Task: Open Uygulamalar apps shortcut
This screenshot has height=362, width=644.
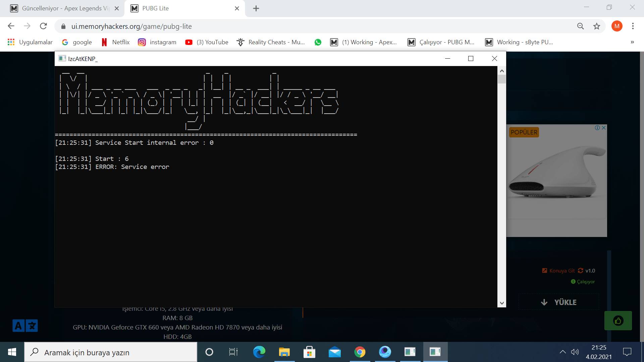Action: (30, 42)
